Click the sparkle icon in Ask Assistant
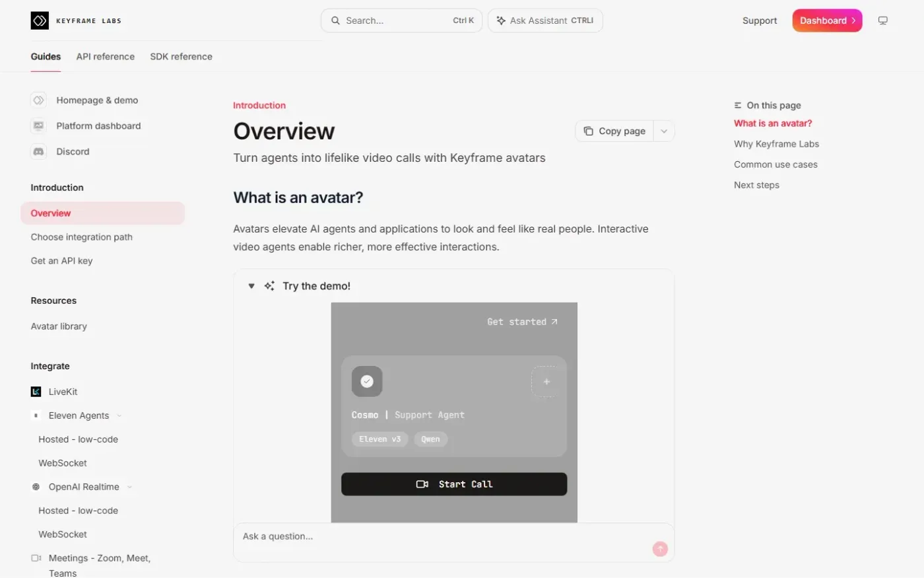The width and height of the screenshot is (924, 578). 501,20
